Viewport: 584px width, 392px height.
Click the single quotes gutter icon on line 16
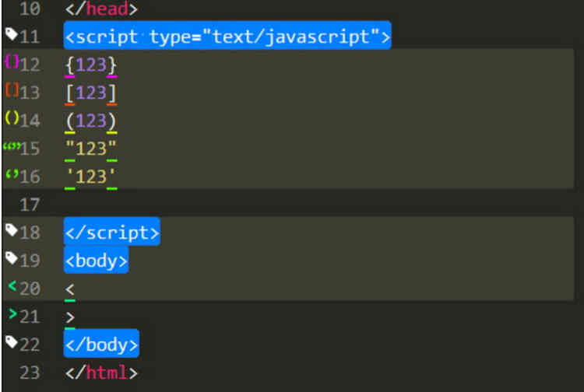point(12,173)
